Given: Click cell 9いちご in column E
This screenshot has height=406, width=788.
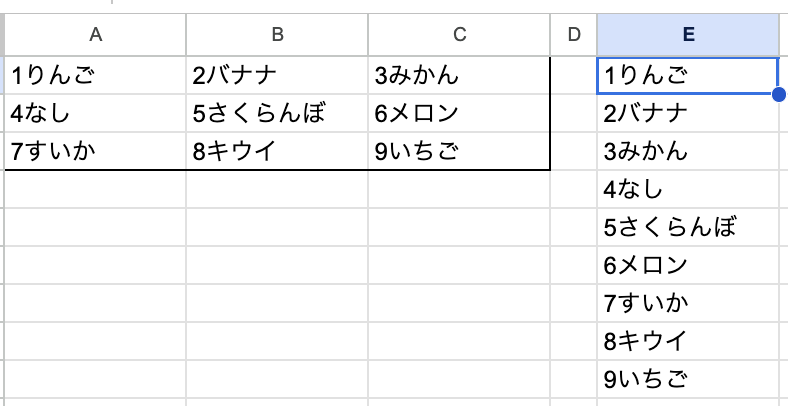Looking at the screenshot, I should pos(688,379).
